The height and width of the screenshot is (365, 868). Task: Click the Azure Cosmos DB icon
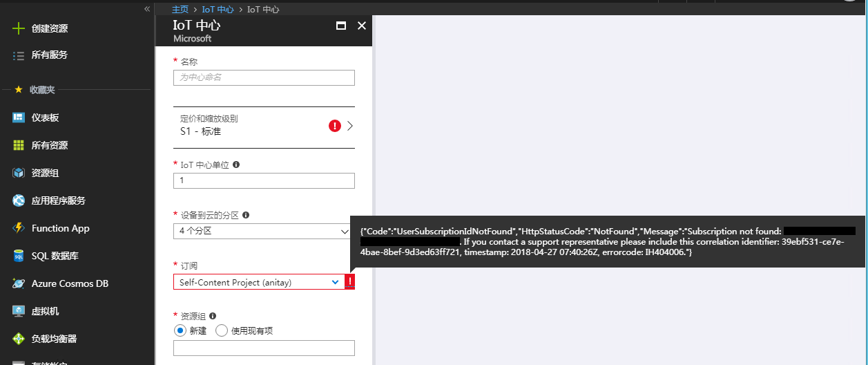[x=19, y=283]
